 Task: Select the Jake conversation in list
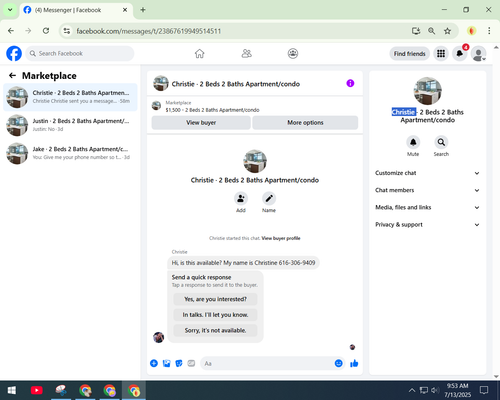point(70,153)
